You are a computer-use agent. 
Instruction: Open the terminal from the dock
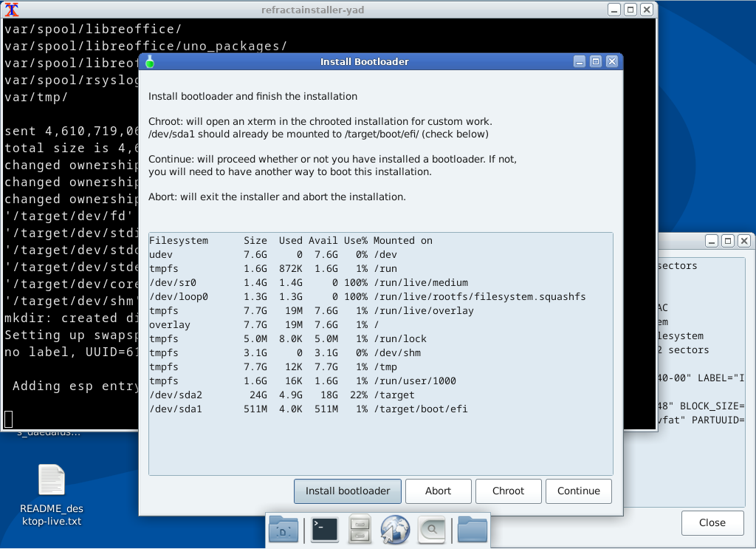pos(324,529)
